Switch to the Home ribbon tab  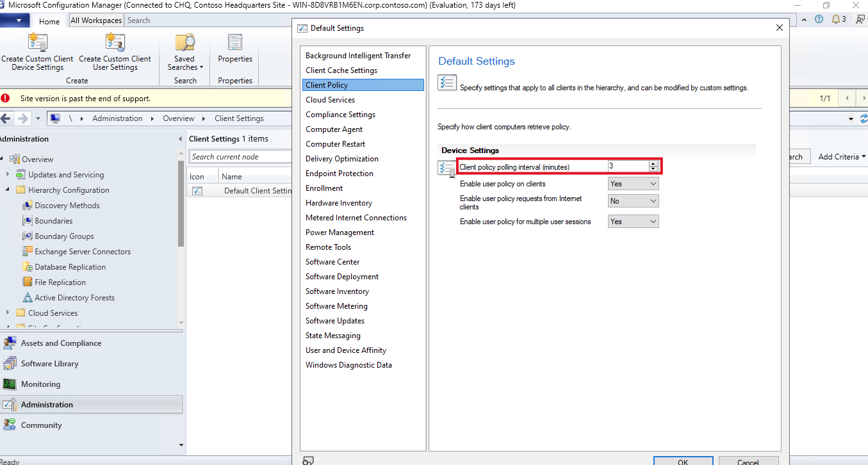tap(49, 21)
